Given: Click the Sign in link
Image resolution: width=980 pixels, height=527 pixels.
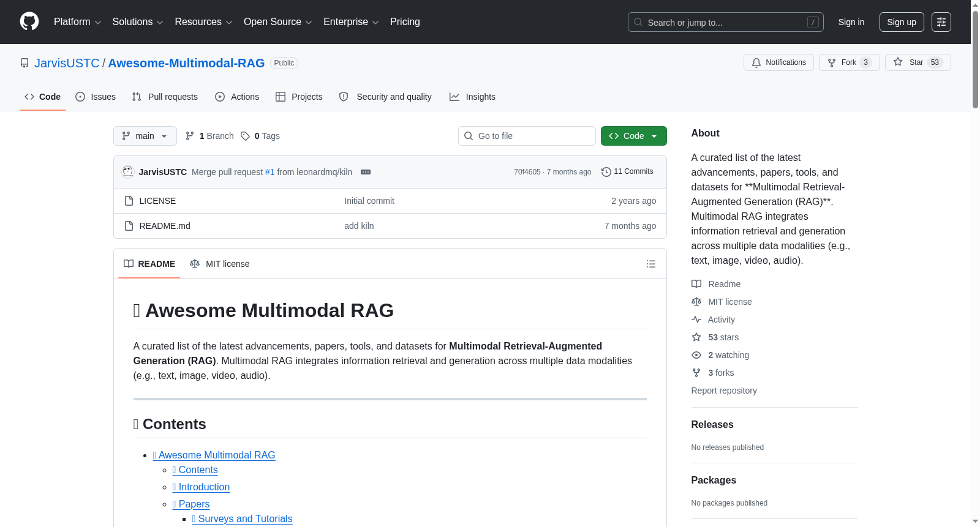Looking at the screenshot, I should [x=851, y=22].
